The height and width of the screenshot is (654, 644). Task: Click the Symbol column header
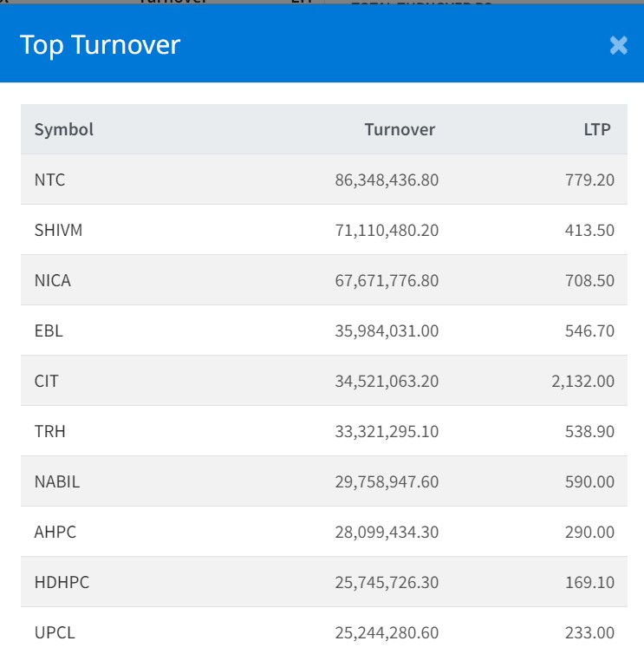pos(64,130)
